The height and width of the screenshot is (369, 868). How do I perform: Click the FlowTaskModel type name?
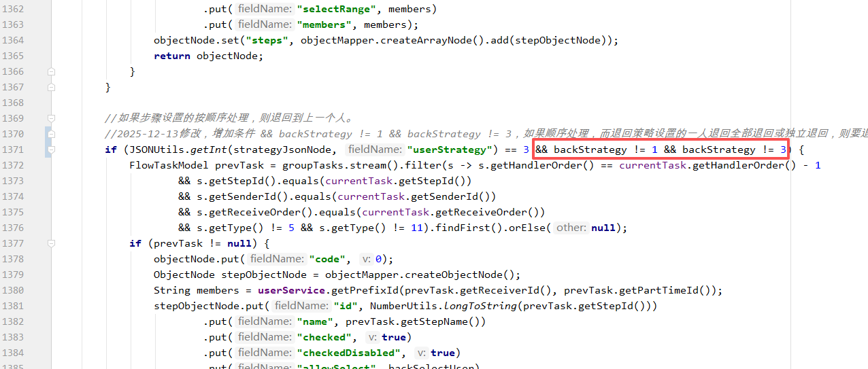(x=169, y=165)
